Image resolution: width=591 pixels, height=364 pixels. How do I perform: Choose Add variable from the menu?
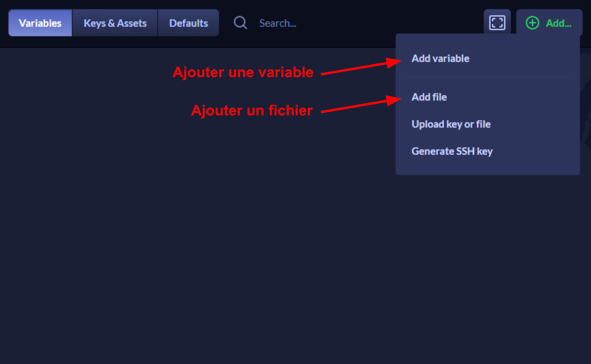tap(440, 59)
